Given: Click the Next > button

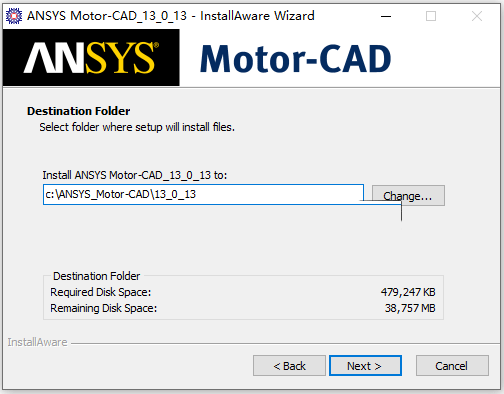Looking at the screenshot, I should [x=365, y=366].
